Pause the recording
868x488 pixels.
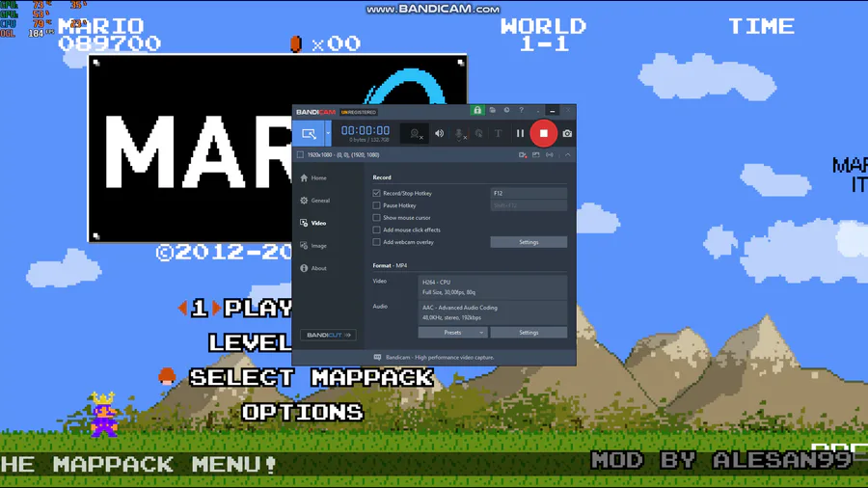click(520, 133)
